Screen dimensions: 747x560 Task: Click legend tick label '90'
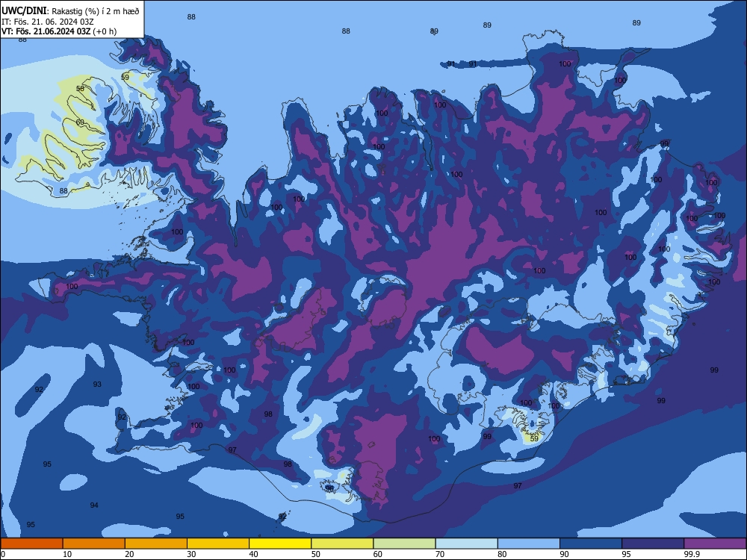pos(564,554)
